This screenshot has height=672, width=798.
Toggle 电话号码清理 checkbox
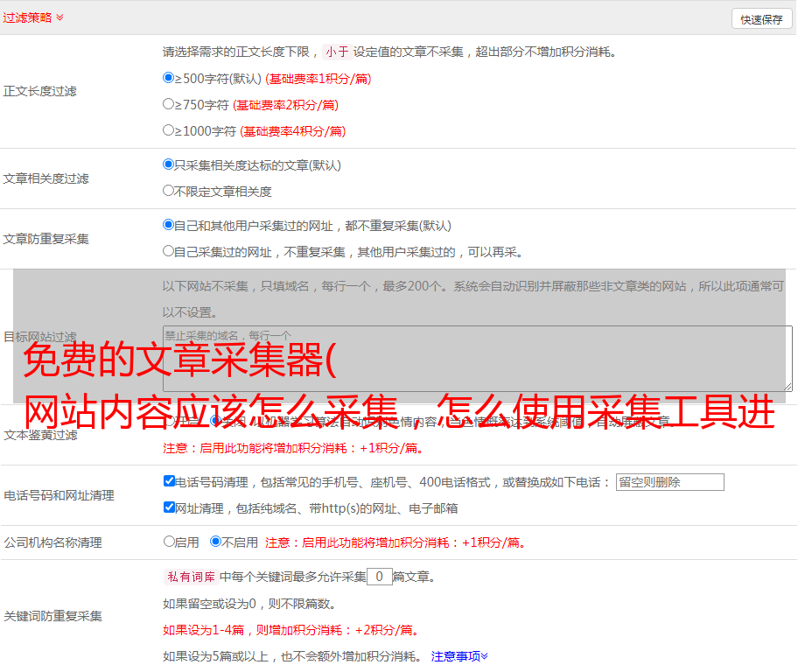[x=169, y=481]
